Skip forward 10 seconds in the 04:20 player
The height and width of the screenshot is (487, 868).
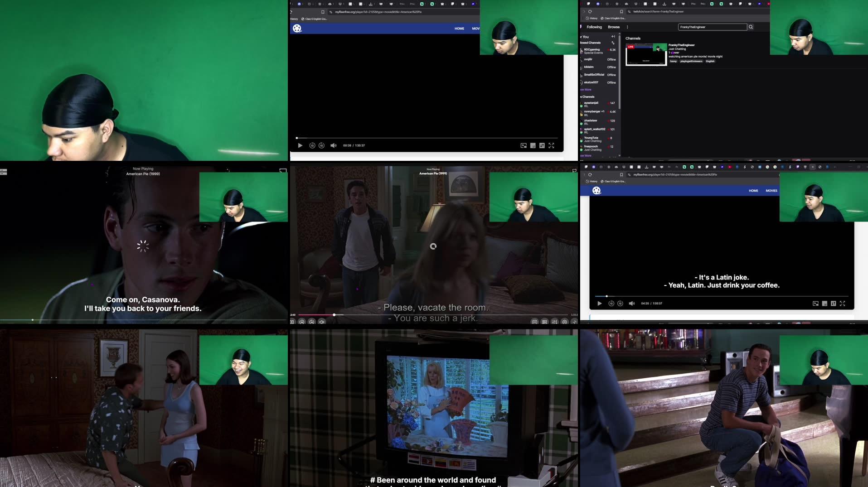620,304
